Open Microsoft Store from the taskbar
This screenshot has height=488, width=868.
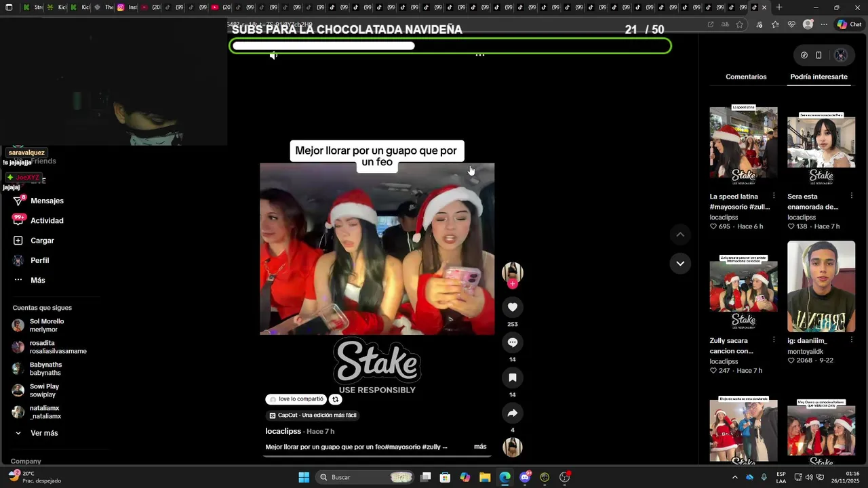[446, 477]
